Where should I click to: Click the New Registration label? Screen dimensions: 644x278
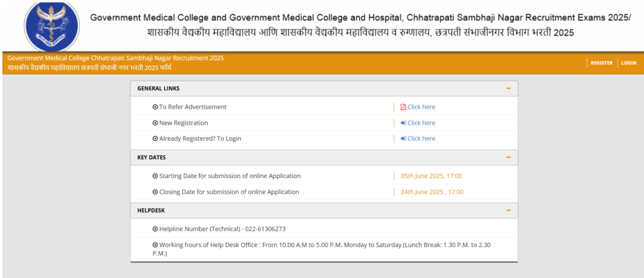(x=184, y=123)
